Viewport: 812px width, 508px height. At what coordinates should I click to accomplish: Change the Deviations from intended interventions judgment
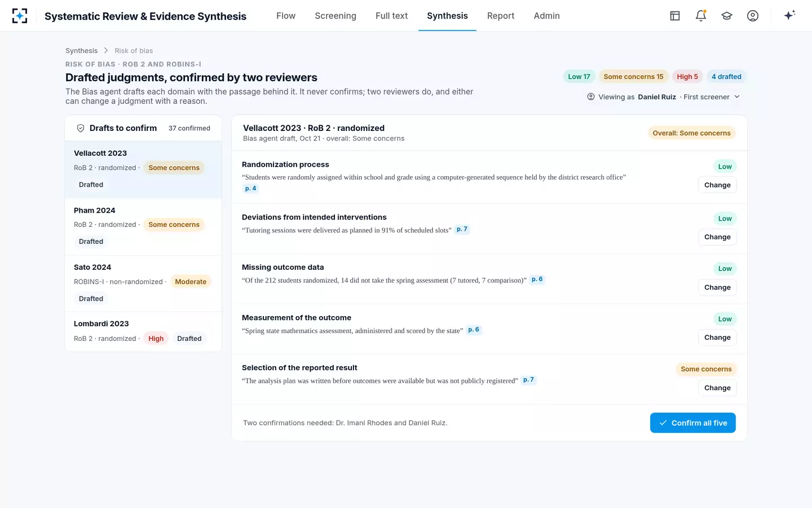pos(717,237)
